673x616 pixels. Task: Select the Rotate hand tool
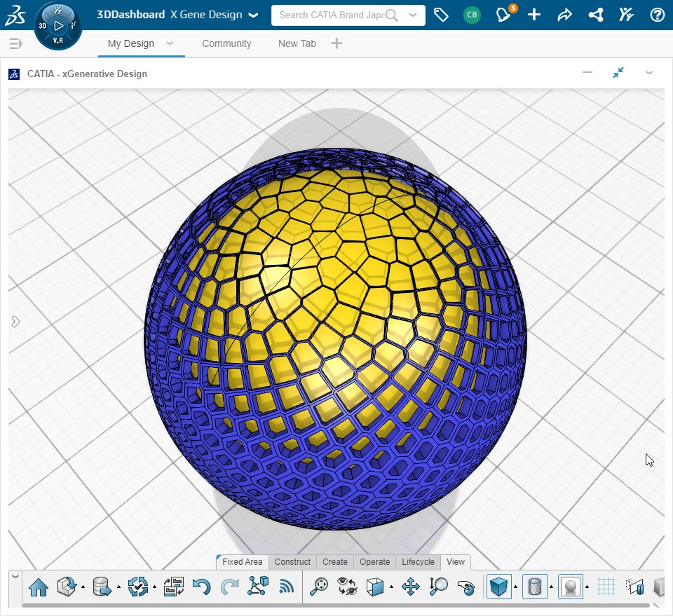[x=466, y=587]
